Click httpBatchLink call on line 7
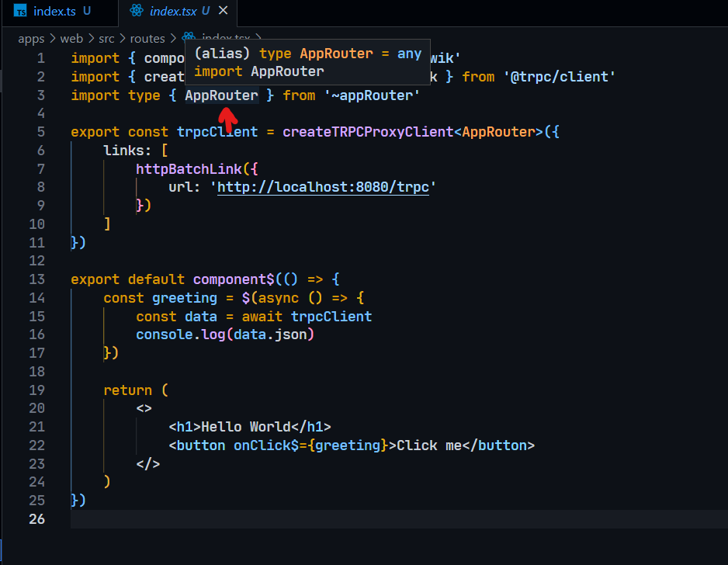 (x=189, y=169)
